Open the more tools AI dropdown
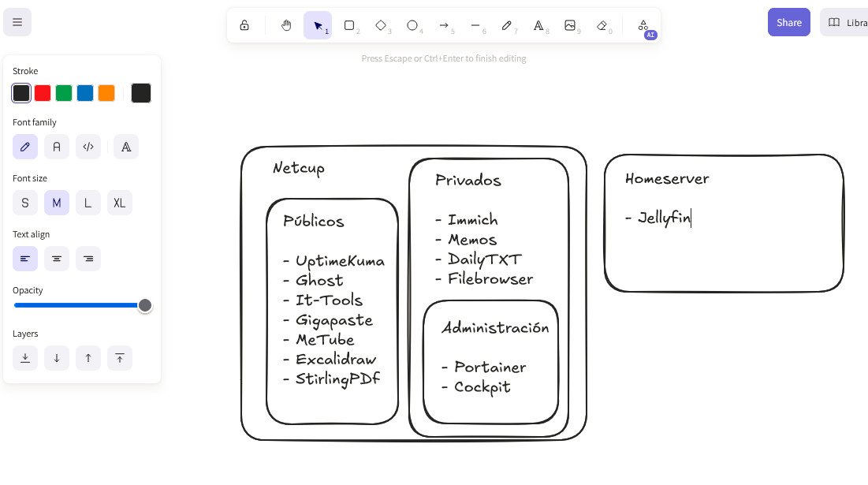868x485 pixels. 643,25
